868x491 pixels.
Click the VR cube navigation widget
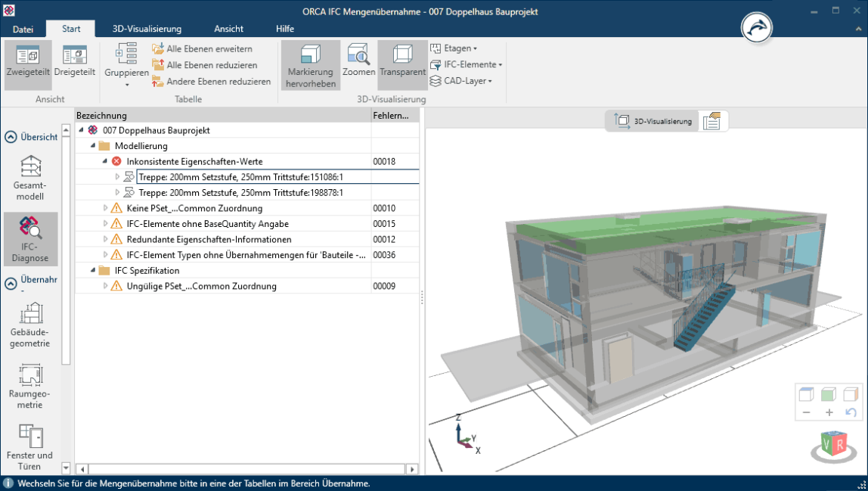pyautogui.click(x=834, y=445)
